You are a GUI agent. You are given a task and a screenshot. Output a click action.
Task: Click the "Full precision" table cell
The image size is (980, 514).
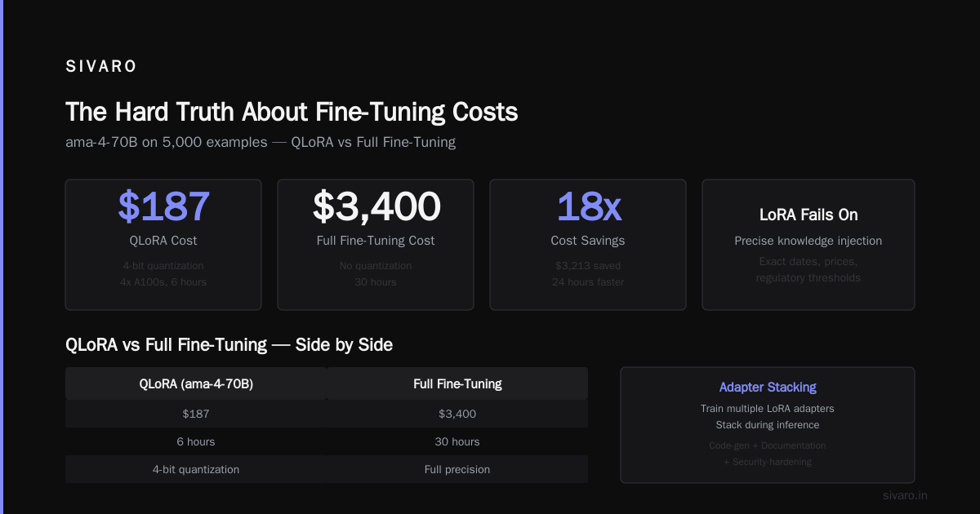457,469
